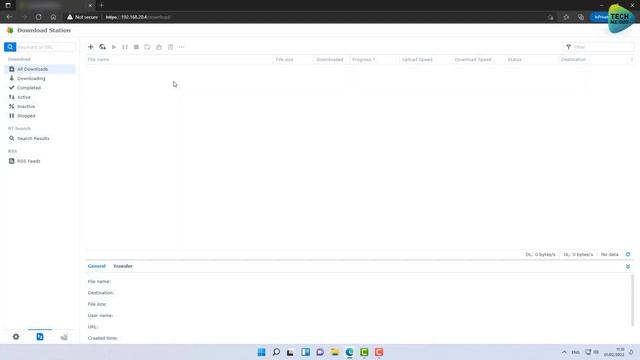This screenshot has width=640, height=360.
Task: Reload the page with the browser refresh icon
Action: 38,17
